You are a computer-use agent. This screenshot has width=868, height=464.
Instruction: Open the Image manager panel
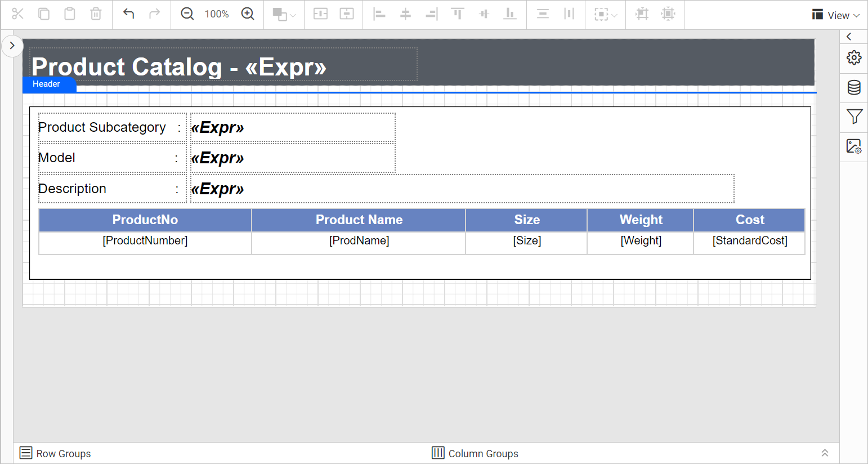[x=854, y=146]
